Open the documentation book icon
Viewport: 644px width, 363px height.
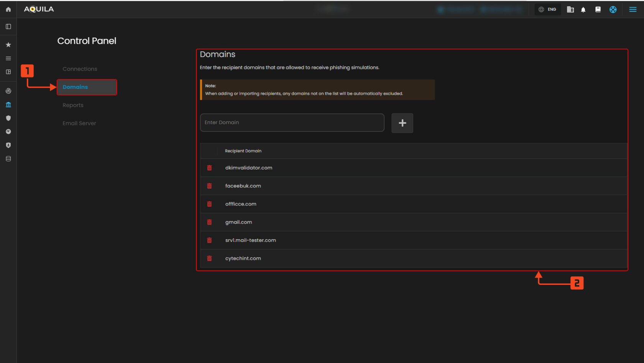598,10
